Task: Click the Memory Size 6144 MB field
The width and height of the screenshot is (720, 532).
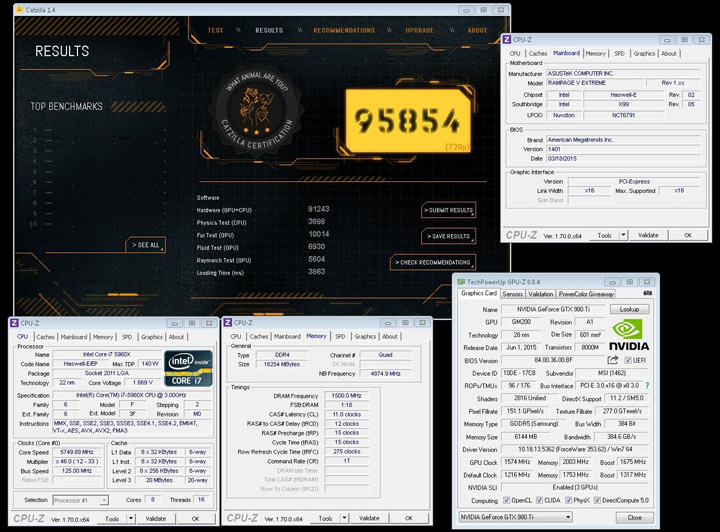Action: coord(525,437)
